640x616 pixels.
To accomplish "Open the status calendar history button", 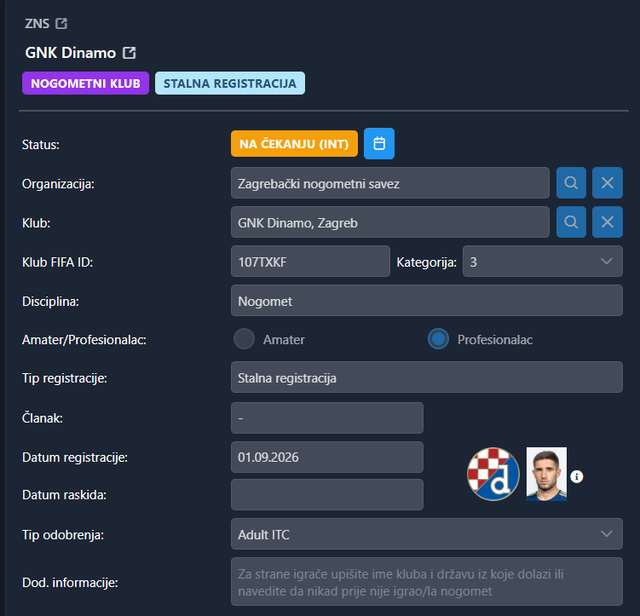I will [x=379, y=144].
